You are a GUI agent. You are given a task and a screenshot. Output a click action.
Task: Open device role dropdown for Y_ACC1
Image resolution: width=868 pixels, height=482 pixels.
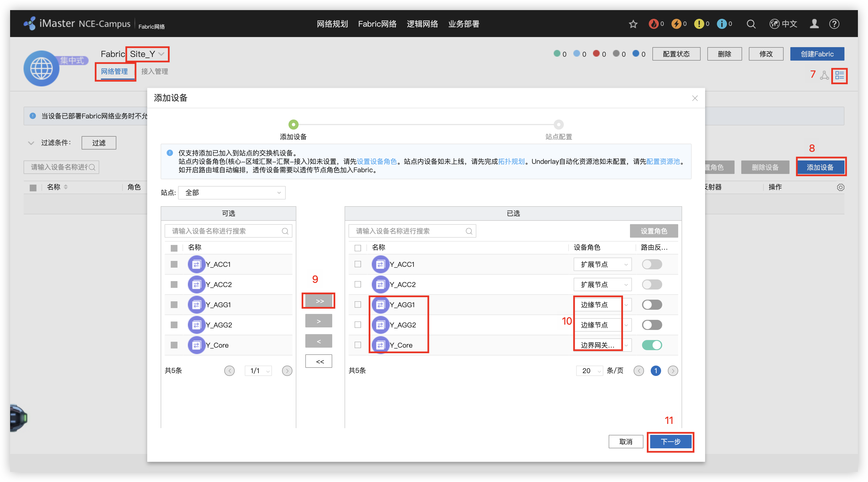tap(602, 265)
